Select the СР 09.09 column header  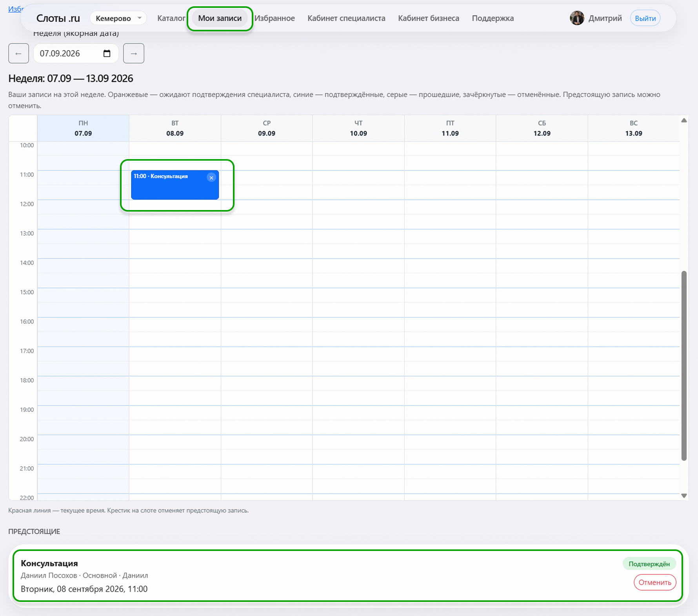tap(267, 128)
